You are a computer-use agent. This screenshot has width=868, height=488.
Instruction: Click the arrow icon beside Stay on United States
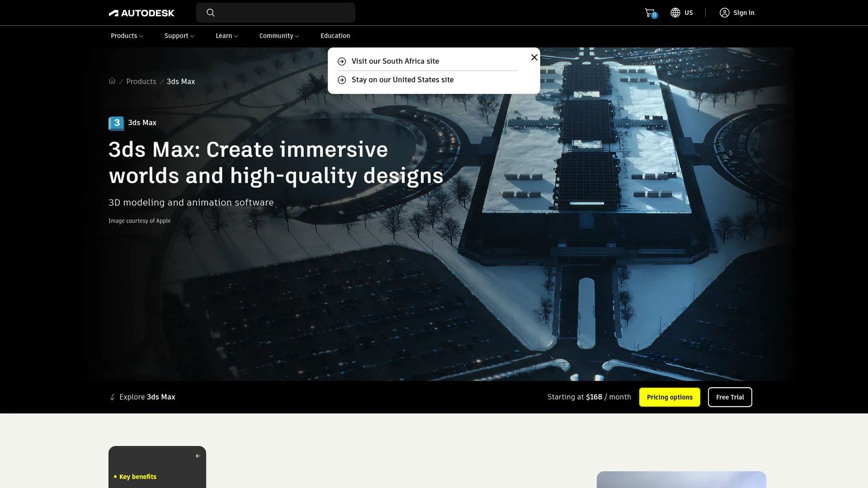point(342,80)
